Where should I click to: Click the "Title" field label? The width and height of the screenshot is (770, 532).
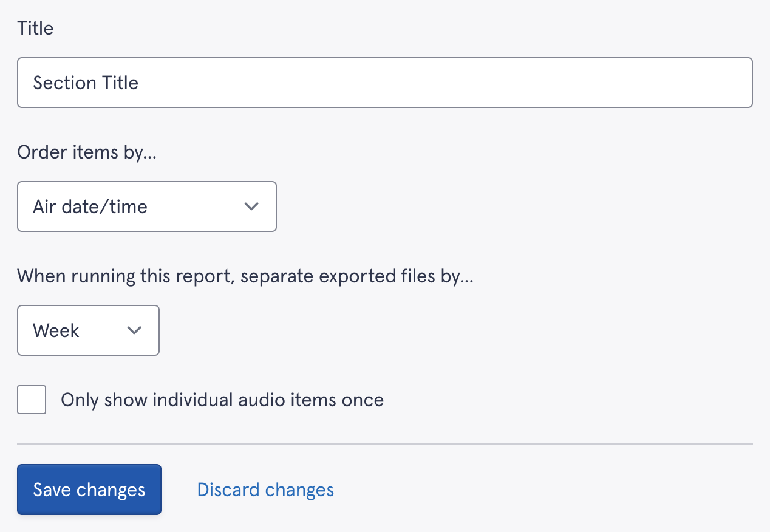pos(35,28)
